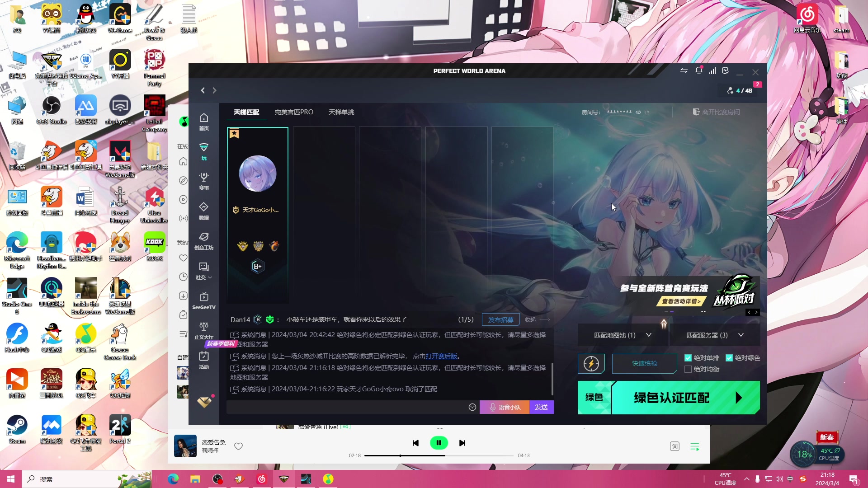This screenshot has height=488, width=868.
Task: Click the 发布招募 button
Action: pos(500,319)
